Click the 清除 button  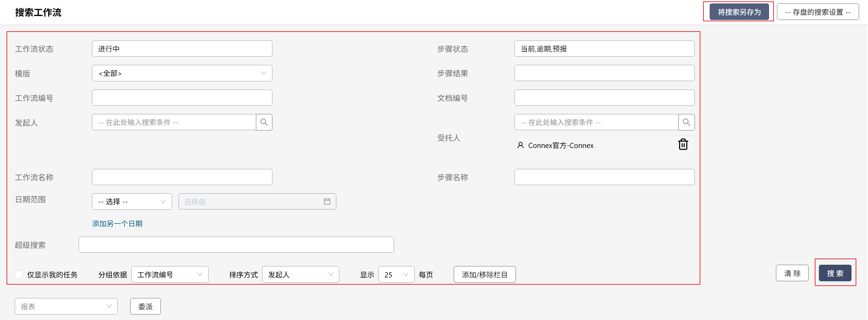pos(792,273)
